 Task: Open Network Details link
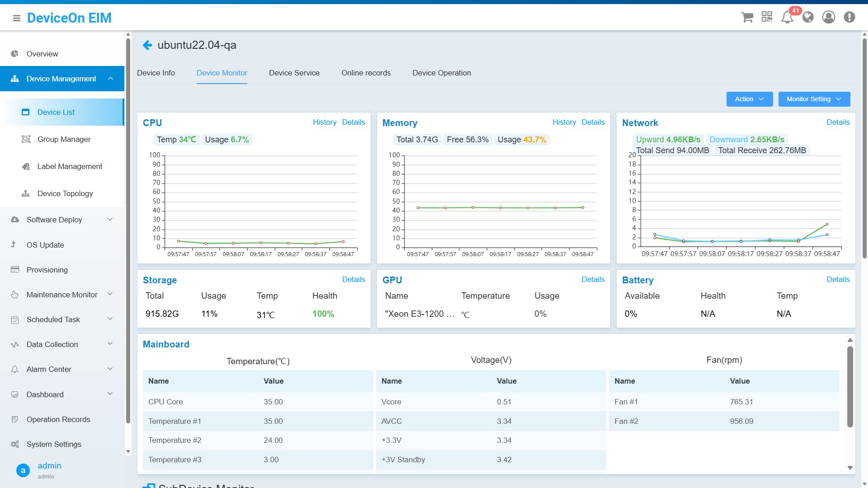[838, 122]
